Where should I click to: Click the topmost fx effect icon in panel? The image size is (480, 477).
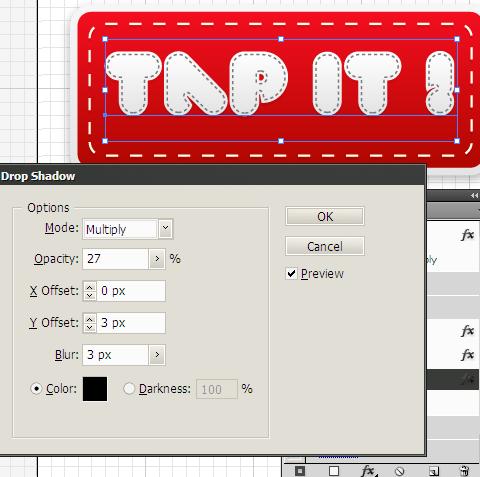[x=468, y=235]
